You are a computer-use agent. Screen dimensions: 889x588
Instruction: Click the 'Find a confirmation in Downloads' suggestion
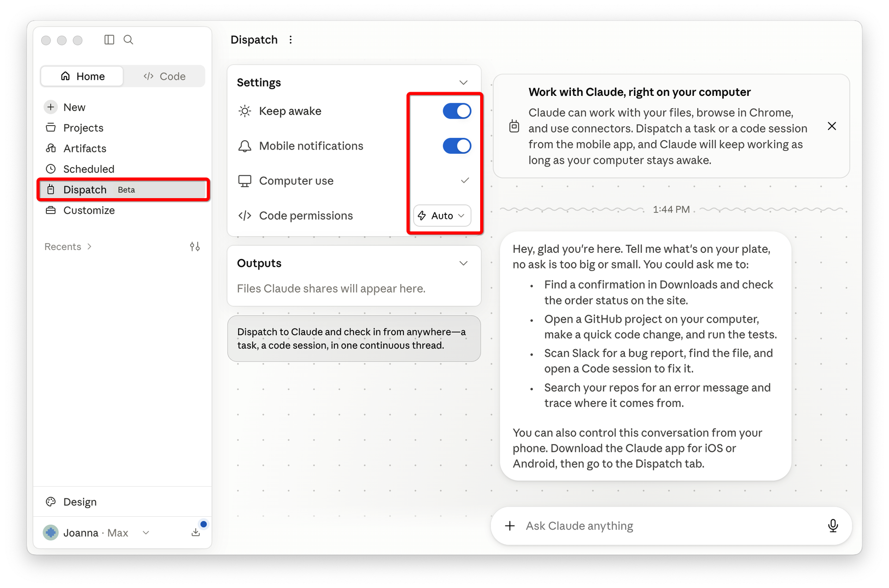[659, 293]
